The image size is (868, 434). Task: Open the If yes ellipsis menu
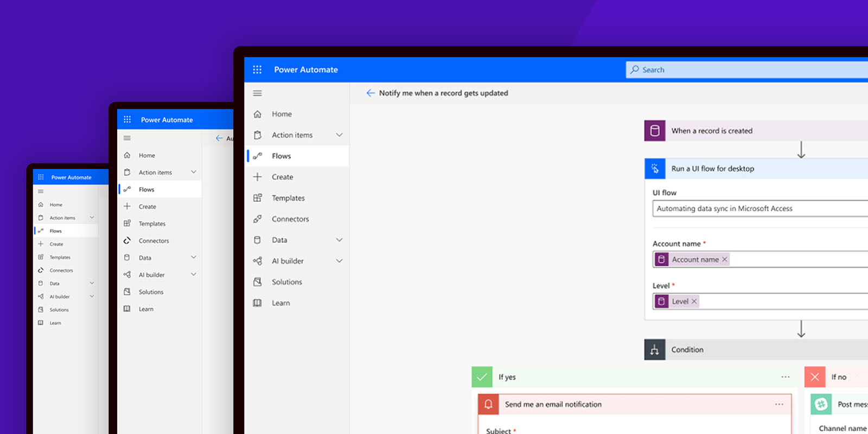click(786, 377)
